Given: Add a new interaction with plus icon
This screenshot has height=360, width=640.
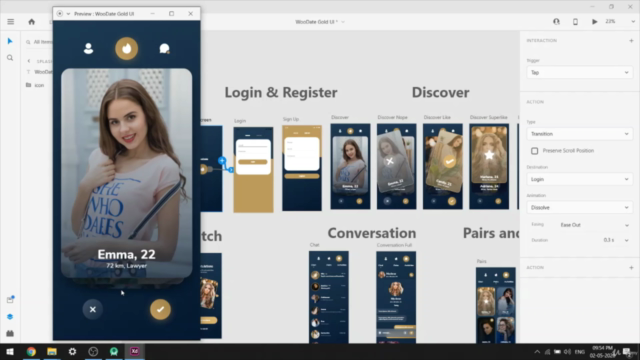Looking at the screenshot, I should tap(631, 40).
